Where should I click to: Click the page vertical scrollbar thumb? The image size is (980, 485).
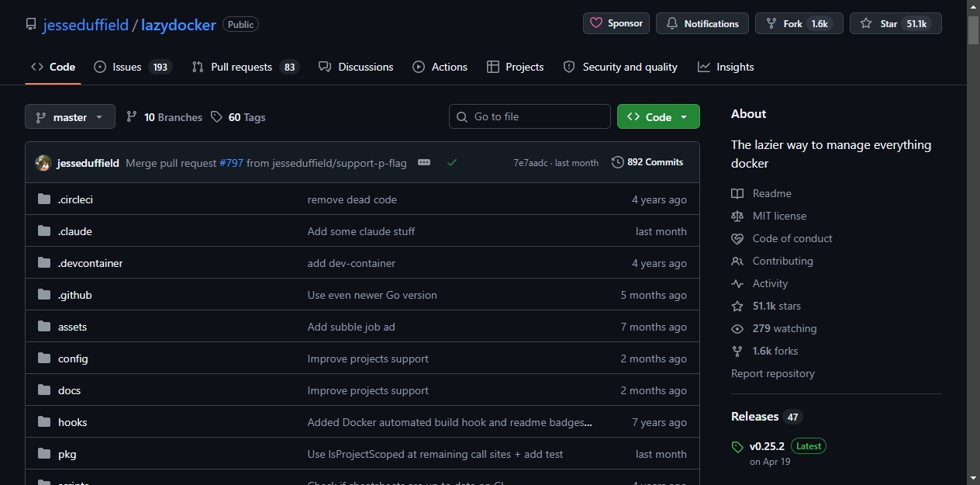974,29
